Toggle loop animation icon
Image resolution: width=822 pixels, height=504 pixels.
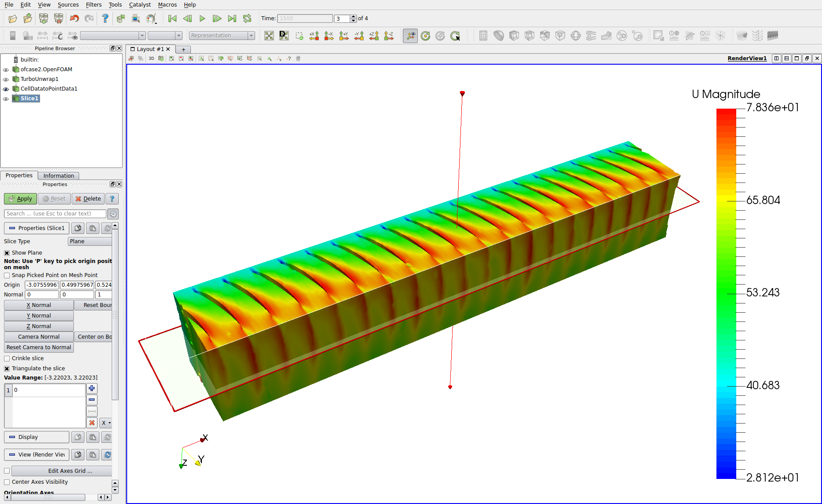point(247,18)
